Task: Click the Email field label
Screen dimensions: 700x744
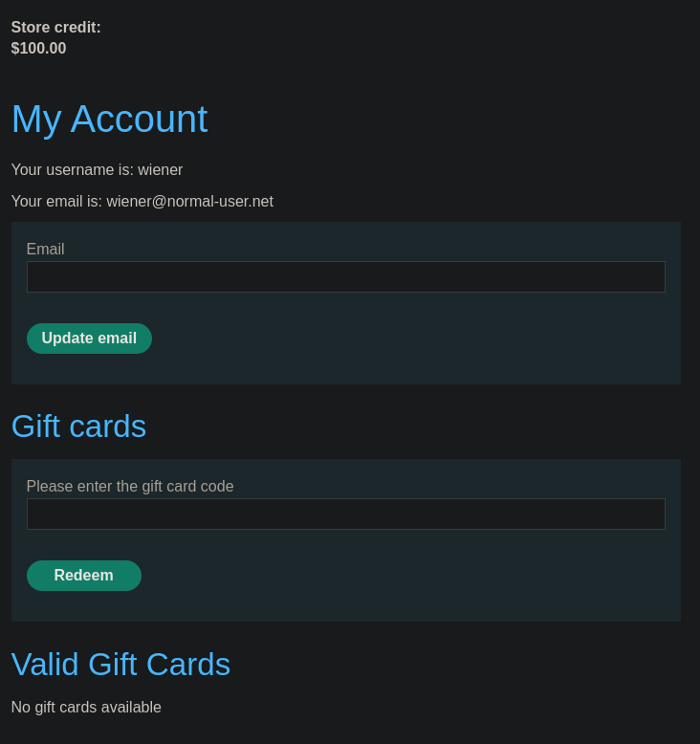Action: pyautogui.click(x=45, y=249)
